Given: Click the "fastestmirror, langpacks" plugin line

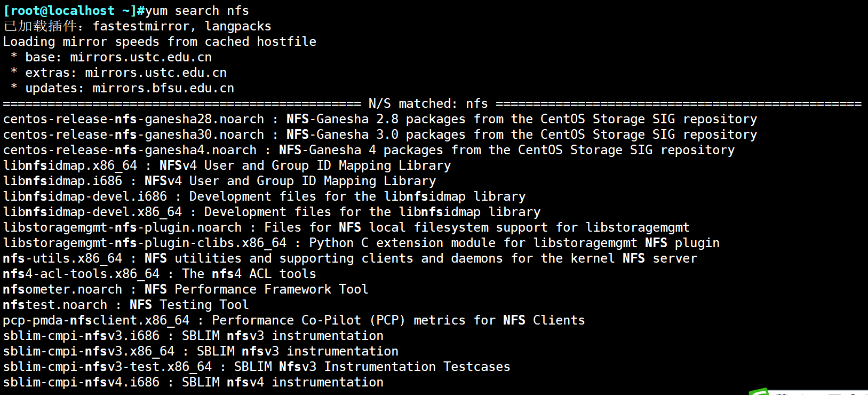Looking at the screenshot, I should tap(182, 26).
